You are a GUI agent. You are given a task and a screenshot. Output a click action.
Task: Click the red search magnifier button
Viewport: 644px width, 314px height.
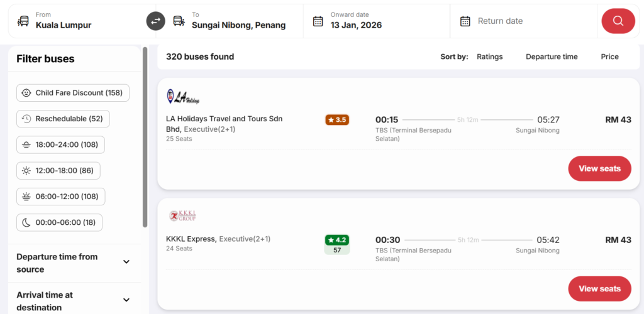pos(618,21)
